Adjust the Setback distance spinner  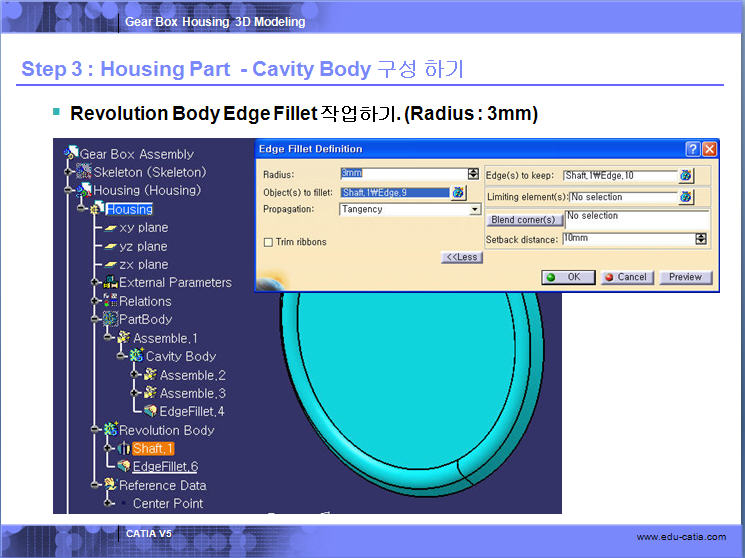(x=701, y=239)
